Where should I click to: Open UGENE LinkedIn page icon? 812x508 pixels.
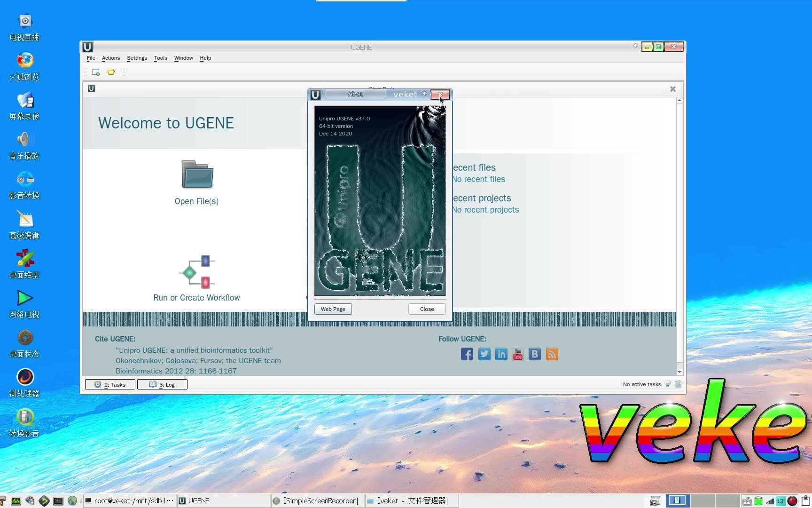[501, 354]
